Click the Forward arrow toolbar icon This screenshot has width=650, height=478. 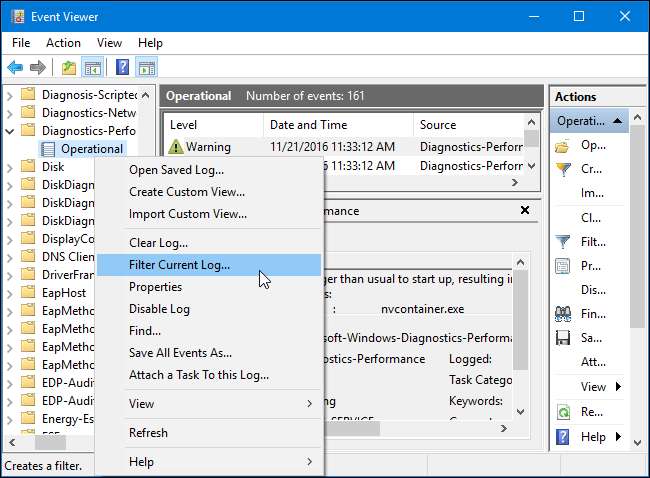38,67
